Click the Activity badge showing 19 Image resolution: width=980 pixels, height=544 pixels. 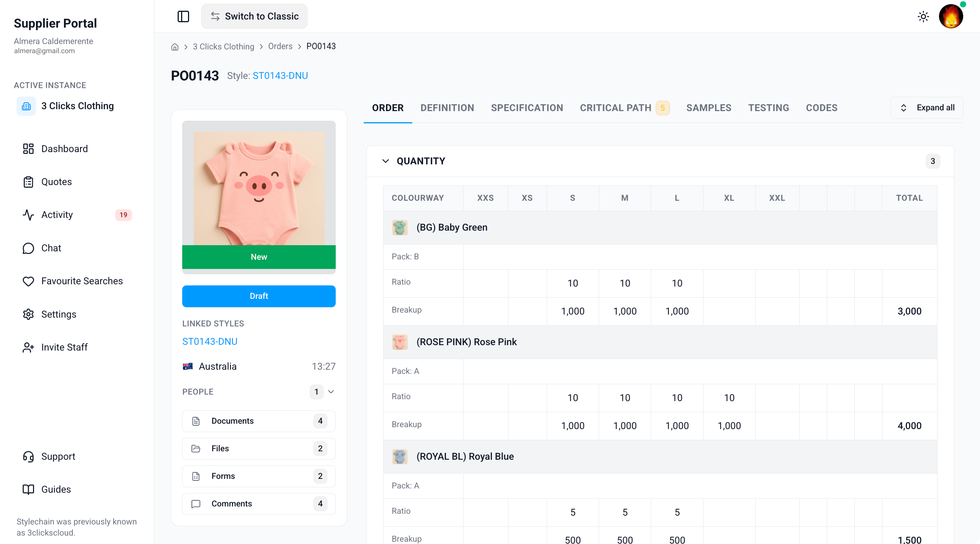123,215
